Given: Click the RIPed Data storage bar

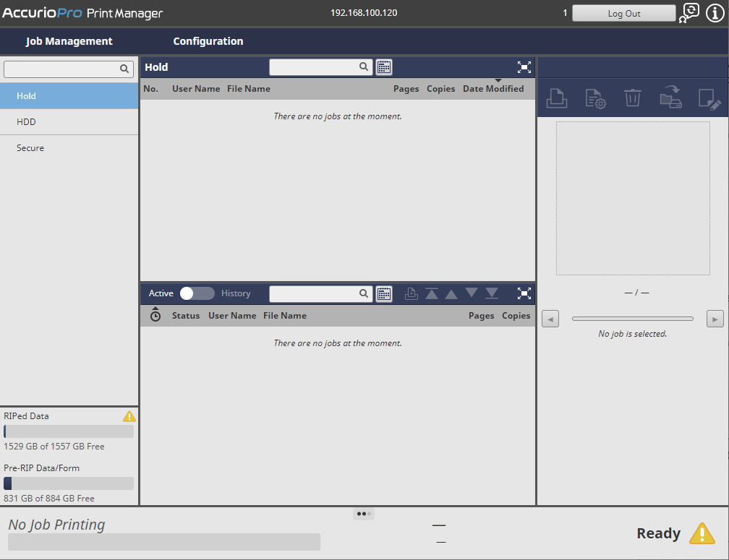Looking at the screenshot, I should point(69,431).
